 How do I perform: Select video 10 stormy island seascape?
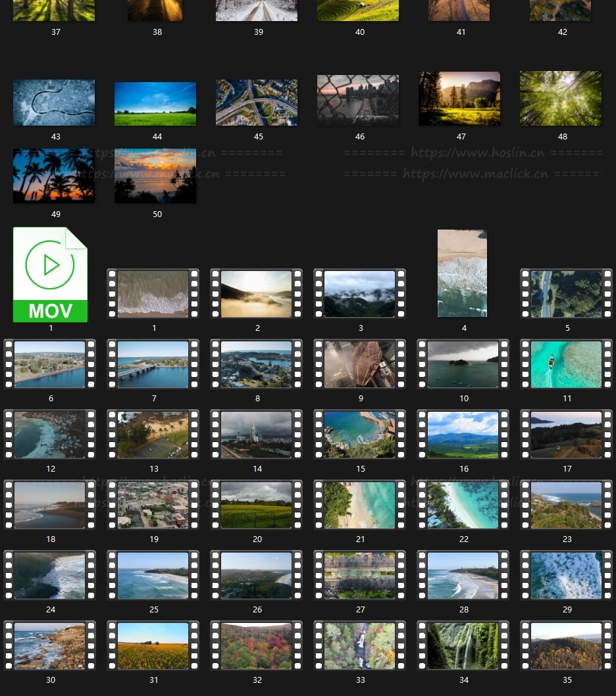pos(463,364)
